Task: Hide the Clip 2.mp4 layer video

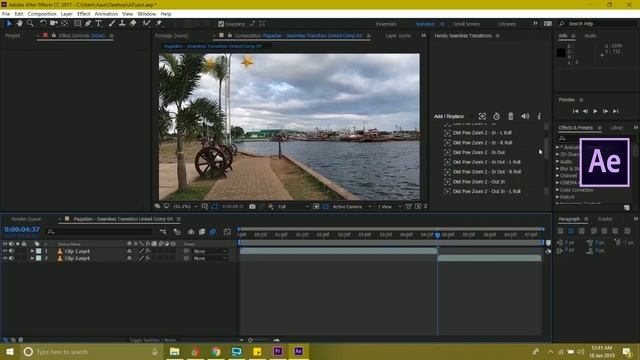Action: click(5, 258)
